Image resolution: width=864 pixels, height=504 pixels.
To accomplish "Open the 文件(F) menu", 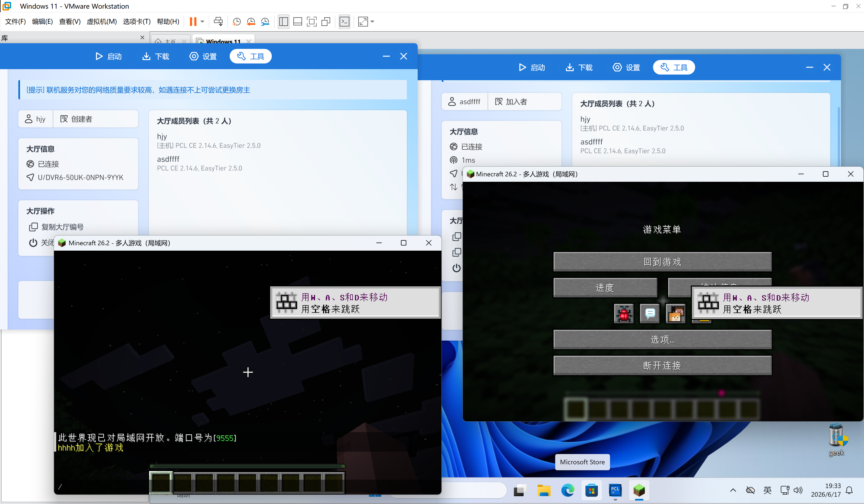I will click(15, 22).
